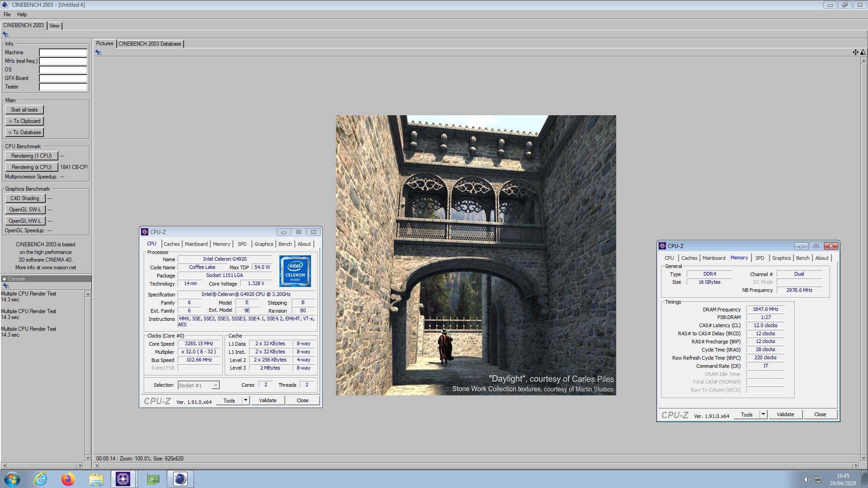The image size is (868, 488).
Task: Open Graphics tab in left CPU-Z window
Action: pos(264,244)
